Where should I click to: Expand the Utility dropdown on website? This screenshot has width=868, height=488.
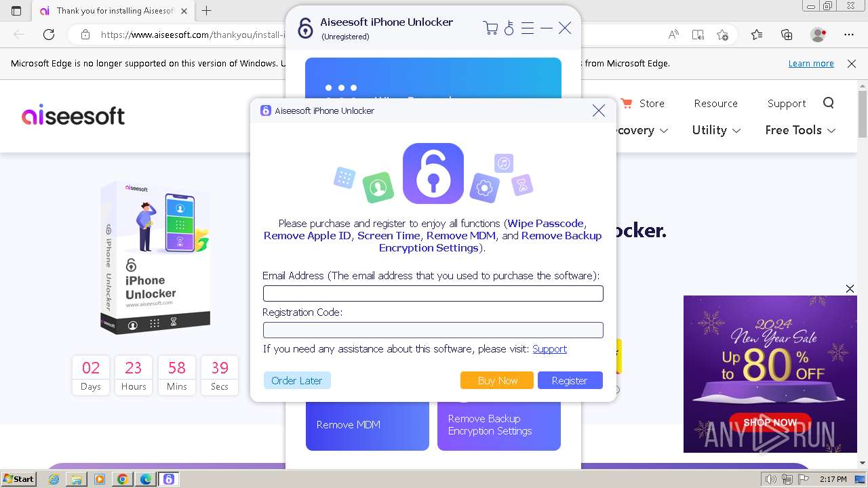click(x=716, y=130)
